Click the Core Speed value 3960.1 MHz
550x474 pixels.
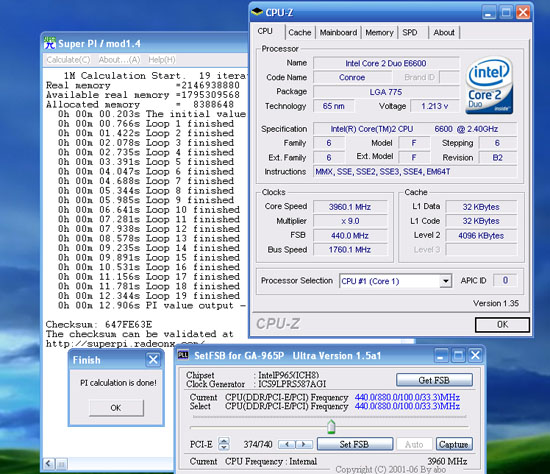pyautogui.click(x=350, y=207)
